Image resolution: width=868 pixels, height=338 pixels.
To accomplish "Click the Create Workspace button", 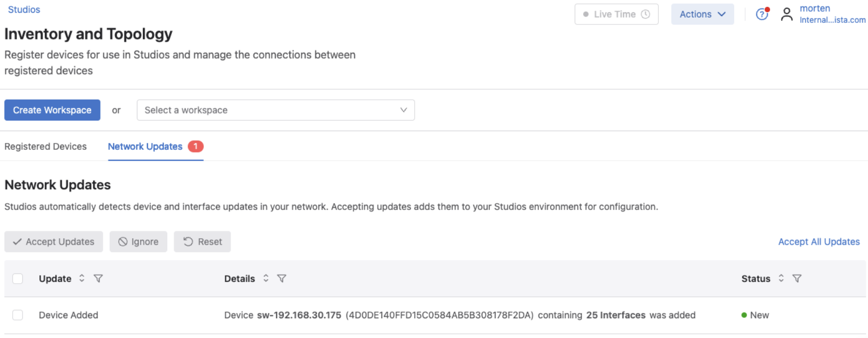I will [x=52, y=110].
